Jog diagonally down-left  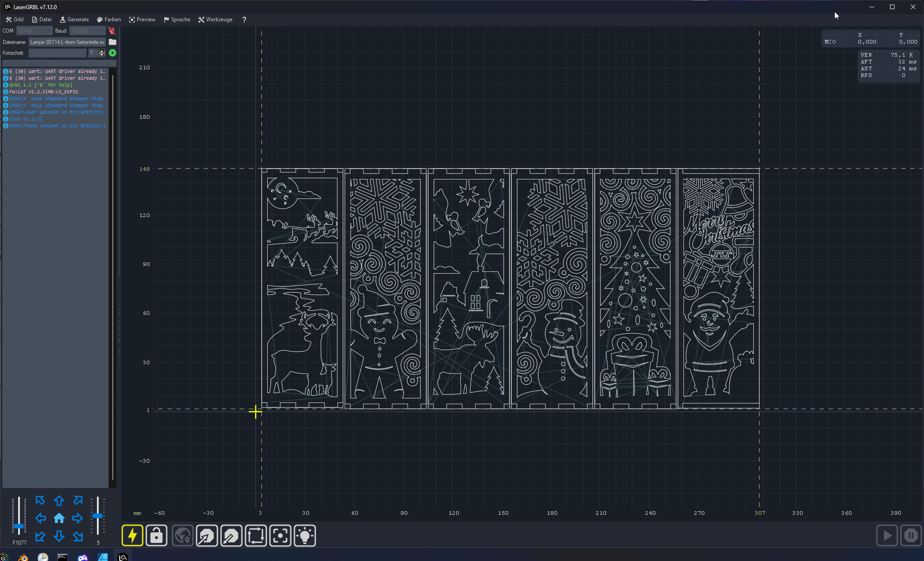pos(40,537)
